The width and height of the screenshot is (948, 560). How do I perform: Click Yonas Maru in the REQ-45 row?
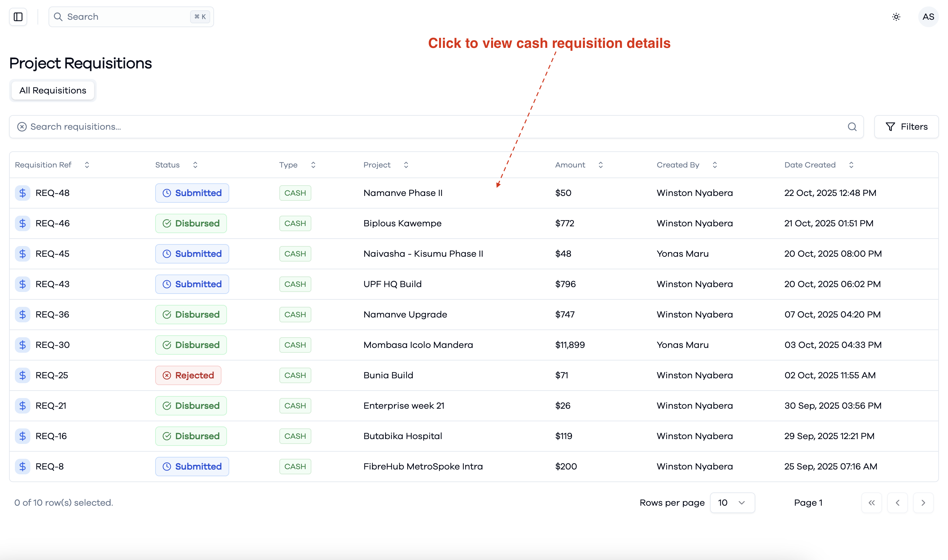(683, 253)
